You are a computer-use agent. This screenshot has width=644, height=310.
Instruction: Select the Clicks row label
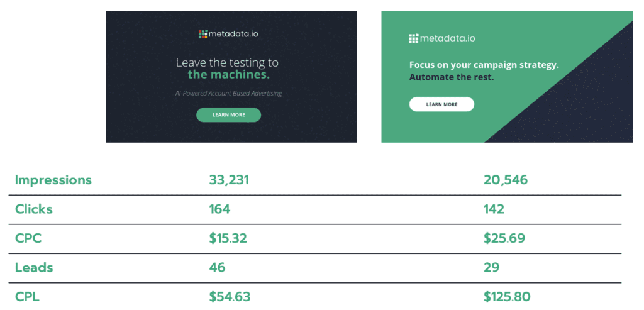[x=34, y=209]
